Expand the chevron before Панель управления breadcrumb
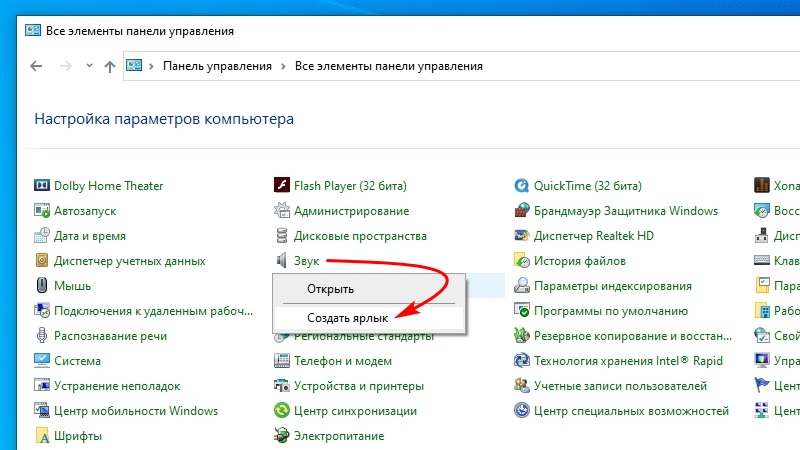Image resolution: width=800 pixels, height=450 pixels. [x=151, y=66]
